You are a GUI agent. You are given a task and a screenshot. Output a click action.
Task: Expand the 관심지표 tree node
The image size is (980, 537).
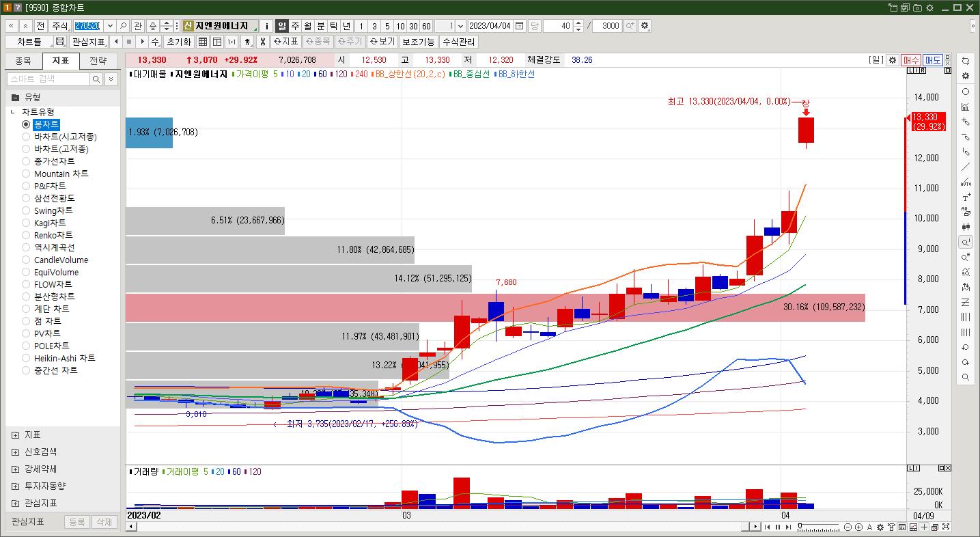point(16,503)
